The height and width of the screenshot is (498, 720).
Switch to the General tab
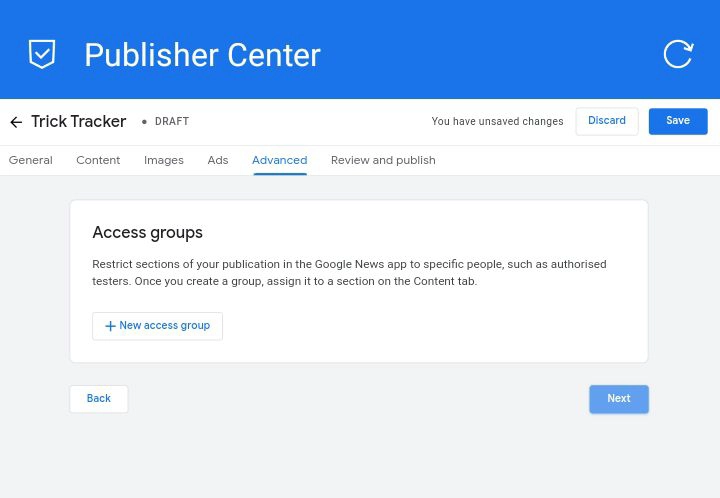(x=31, y=160)
